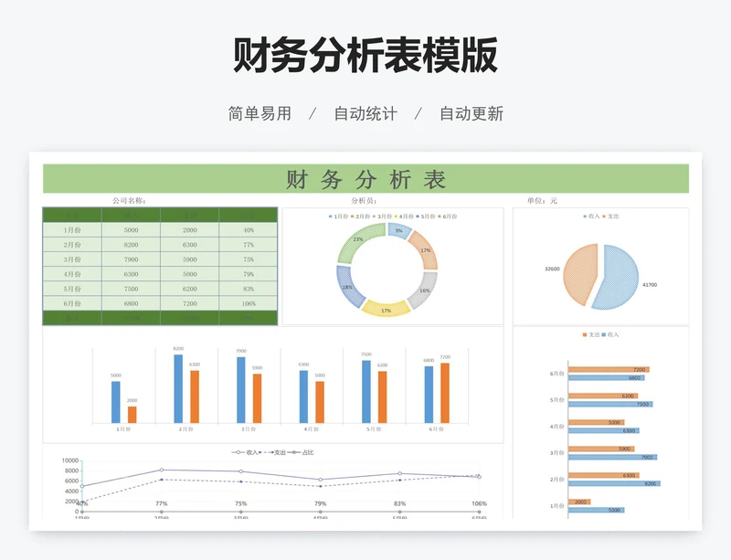Click the heading 财务分析表模版
Viewport: 731px width, 560px height.
tap(365, 56)
